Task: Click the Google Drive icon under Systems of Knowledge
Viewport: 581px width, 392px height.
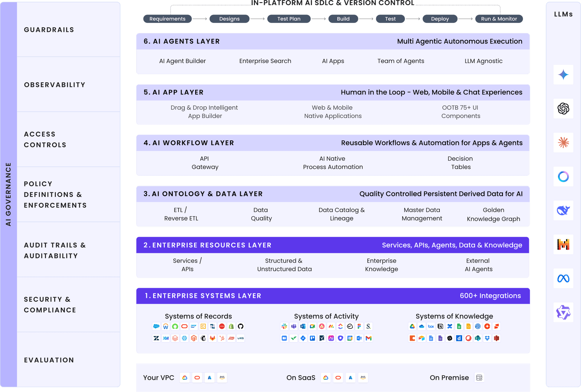Action: [x=412, y=326]
